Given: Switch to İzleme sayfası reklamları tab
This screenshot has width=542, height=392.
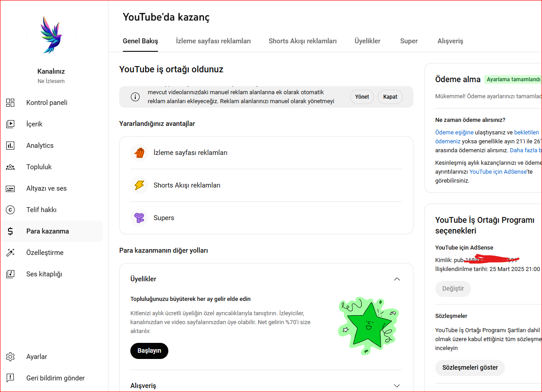Looking at the screenshot, I should tap(213, 41).
